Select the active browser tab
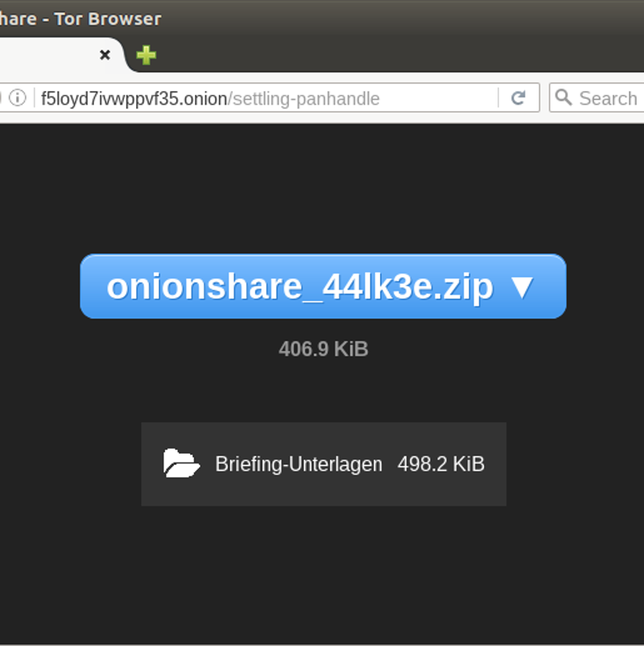 pyautogui.click(x=48, y=56)
